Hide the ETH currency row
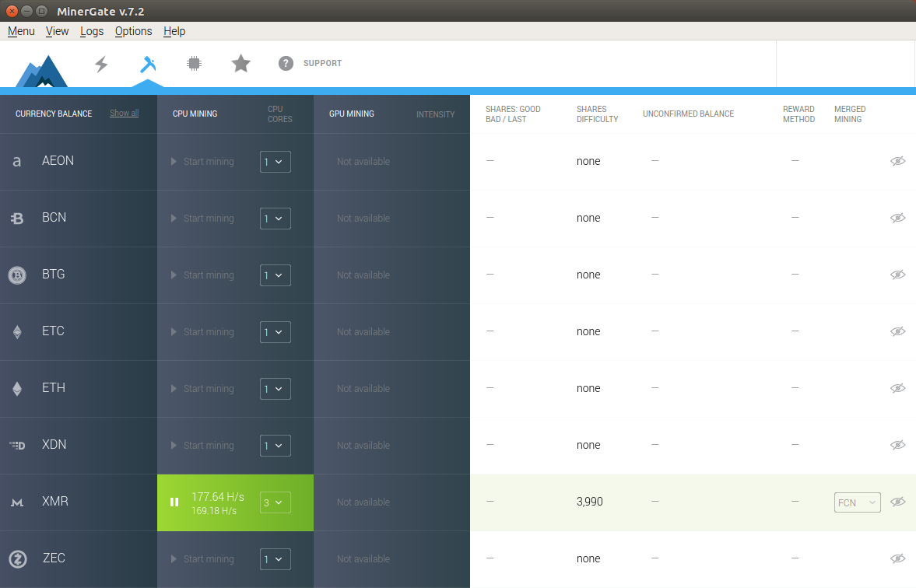The image size is (916, 588). coord(898,388)
